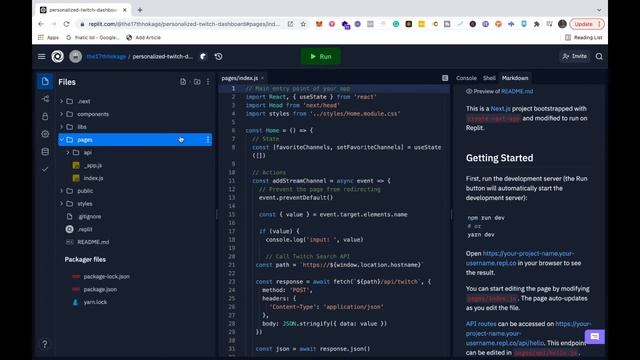Open the _app.js file
The width and height of the screenshot is (640, 360).
coord(93,165)
